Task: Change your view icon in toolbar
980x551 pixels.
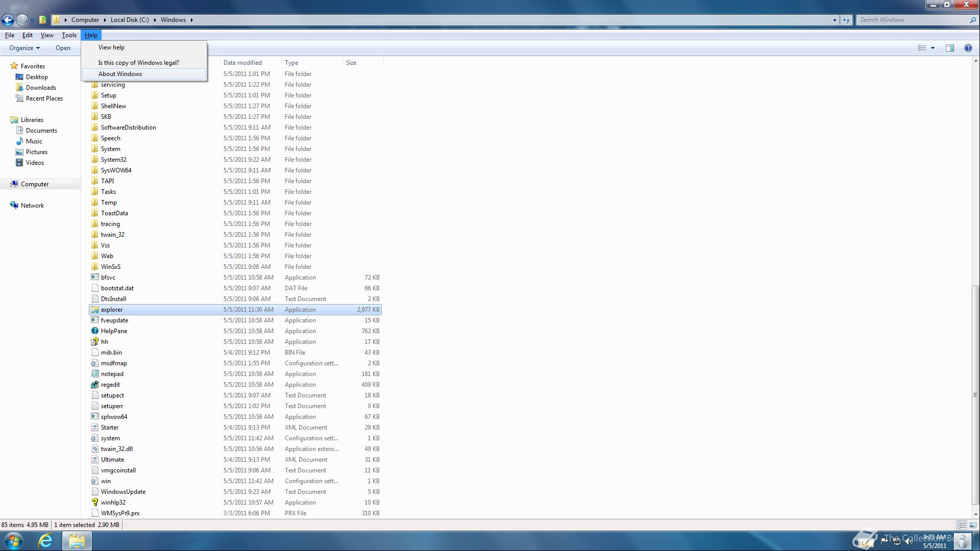Action: point(922,48)
